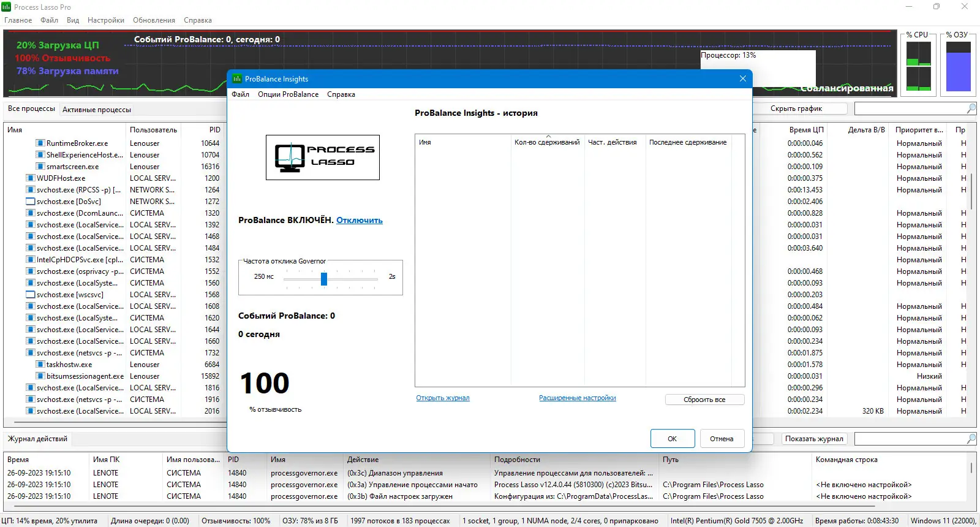Click the Intel Pentium Gold 7505 status entry

click(x=737, y=521)
